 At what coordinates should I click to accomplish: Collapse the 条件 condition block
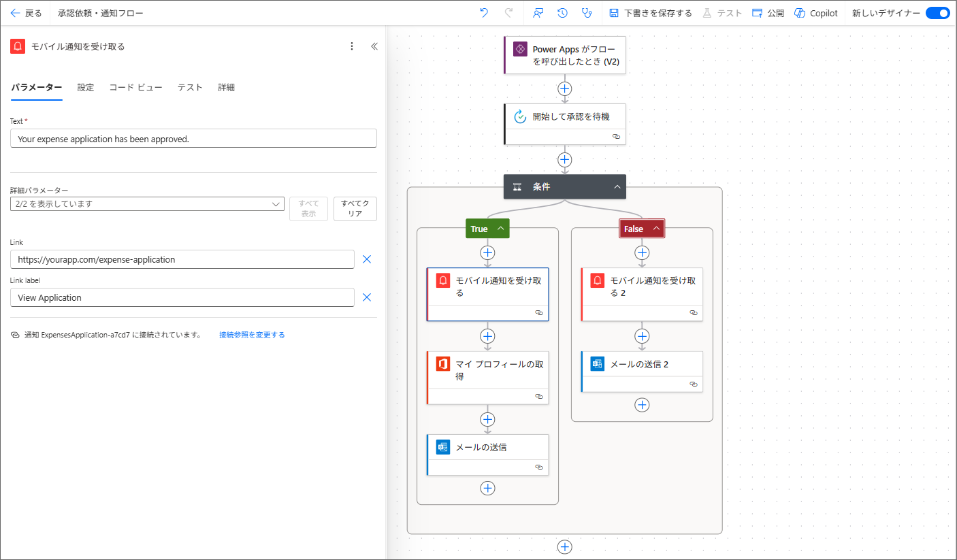pos(617,186)
